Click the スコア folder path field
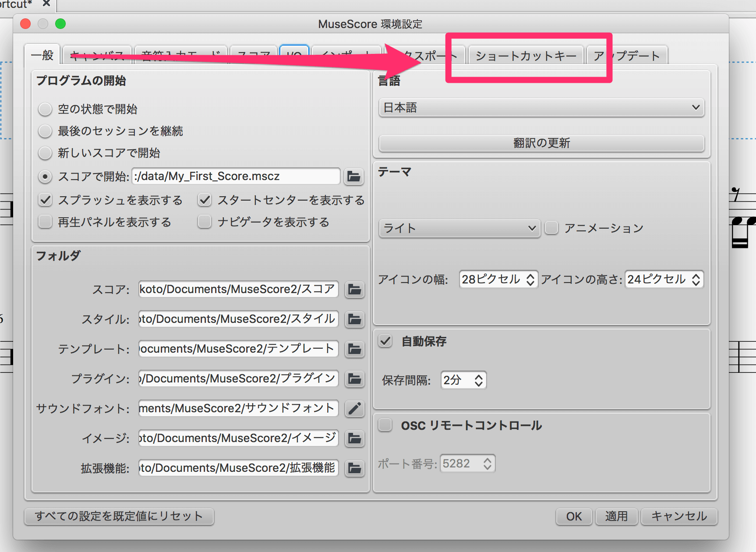Screen dimensions: 756x552 (x=238, y=289)
